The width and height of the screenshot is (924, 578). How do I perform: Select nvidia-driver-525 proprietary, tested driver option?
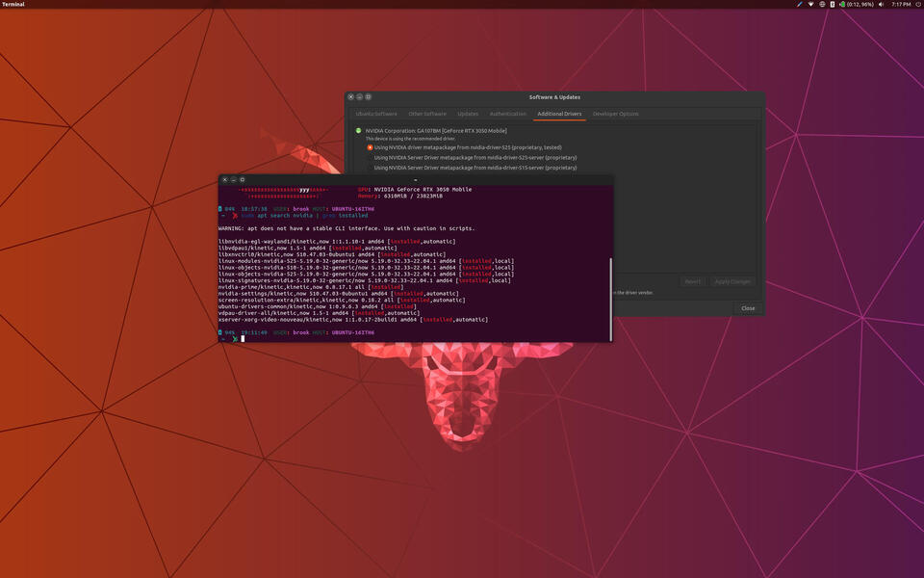click(x=464, y=147)
